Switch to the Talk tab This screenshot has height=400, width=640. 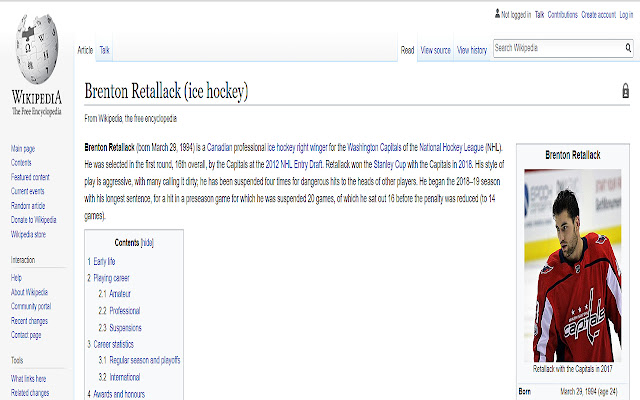click(104, 50)
